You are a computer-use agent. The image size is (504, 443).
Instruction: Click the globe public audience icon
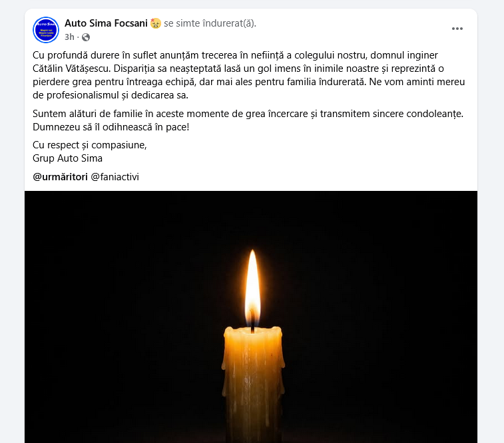[86, 37]
